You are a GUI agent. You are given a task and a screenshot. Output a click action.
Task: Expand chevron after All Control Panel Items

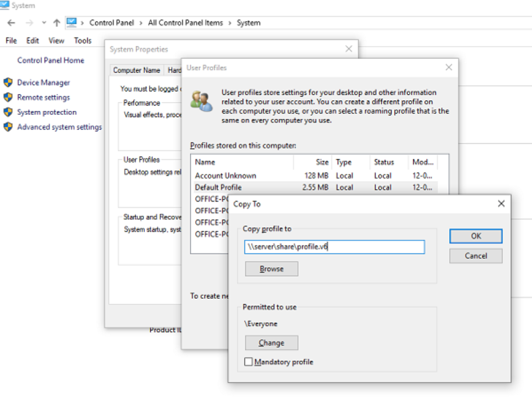pos(230,23)
